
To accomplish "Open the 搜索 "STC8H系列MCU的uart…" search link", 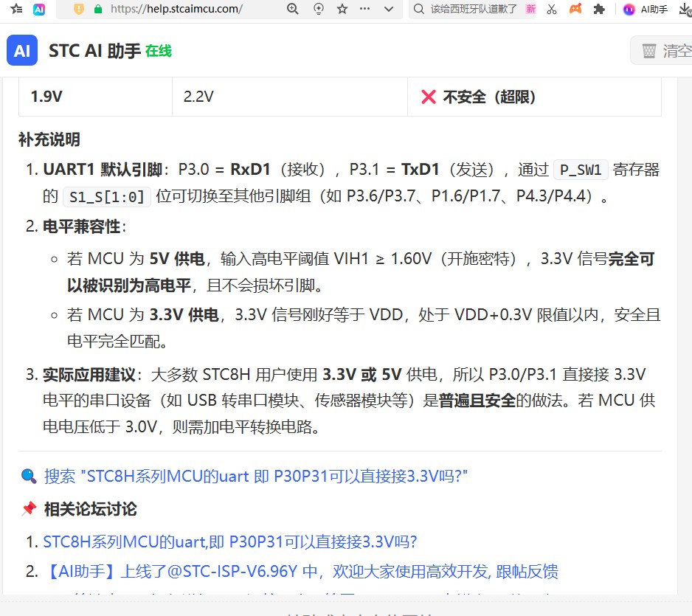I will tap(255, 477).
